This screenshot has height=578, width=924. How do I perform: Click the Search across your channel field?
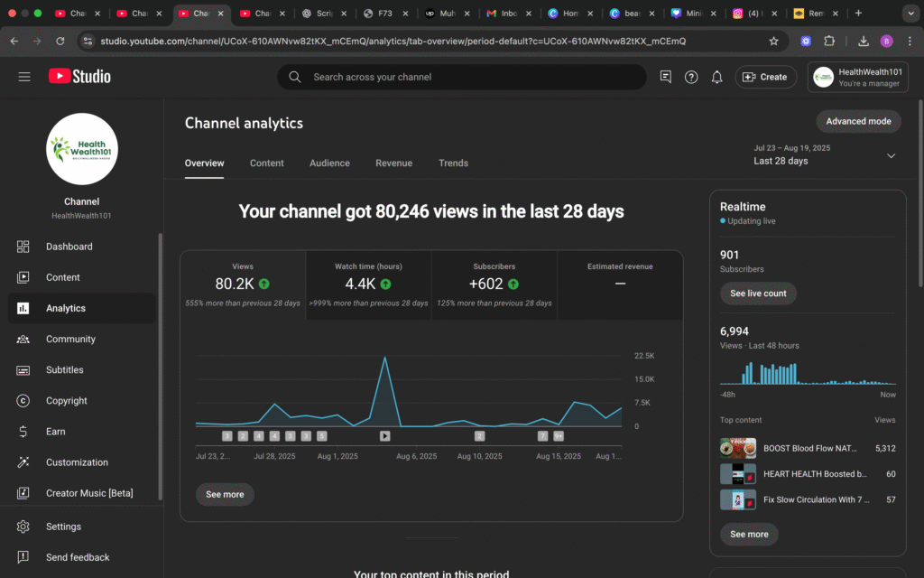coord(469,77)
